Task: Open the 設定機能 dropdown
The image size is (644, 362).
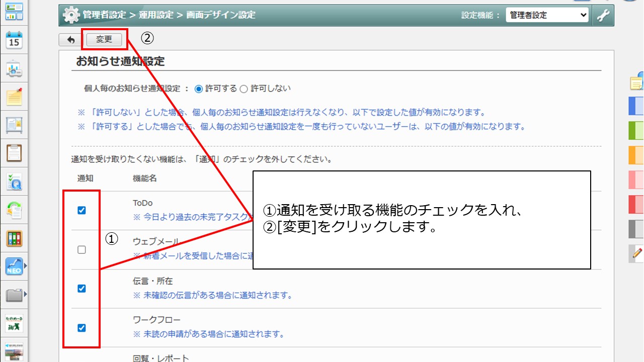Action: tap(547, 15)
